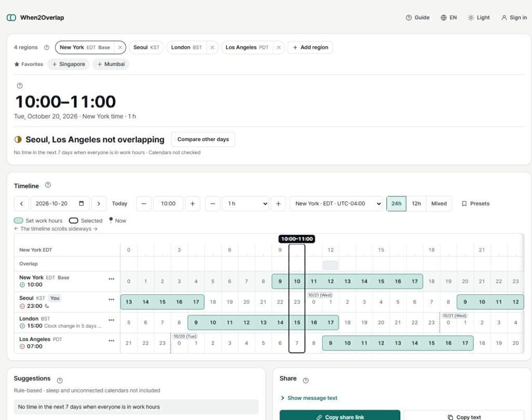532x420 pixels.
Task: Open the New York EDT UTC-04:00 timezone dropdown
Action: [x=336, y=204]
